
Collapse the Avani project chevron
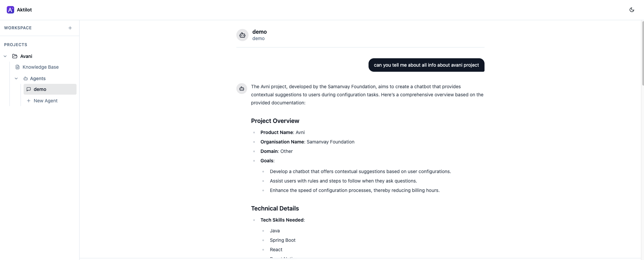coord(5,56)
